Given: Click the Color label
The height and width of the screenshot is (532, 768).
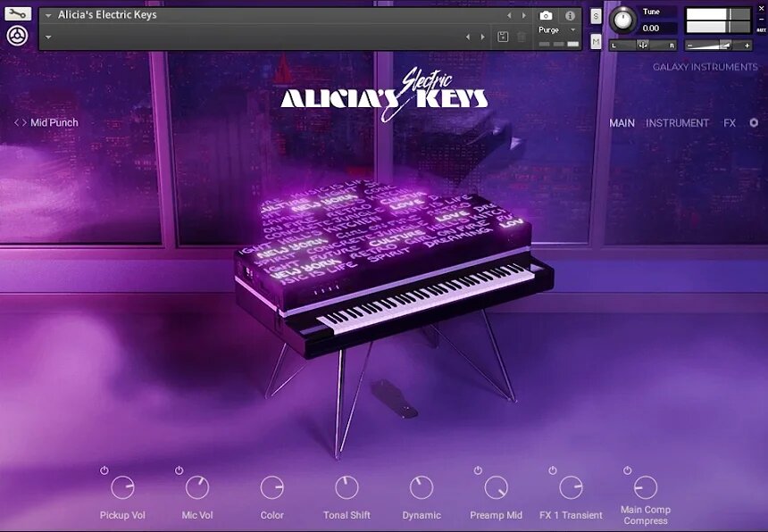Looking at the screenshot, I should point(271,515).
